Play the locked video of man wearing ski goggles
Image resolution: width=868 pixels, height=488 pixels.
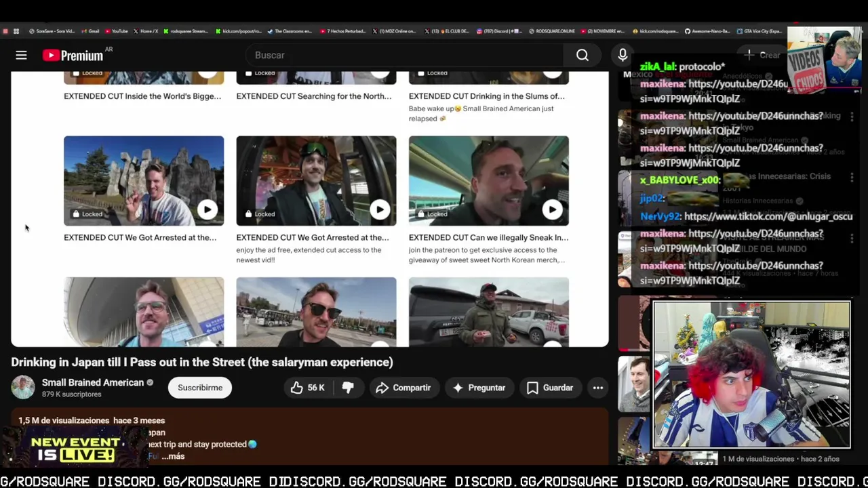point(380,209)
